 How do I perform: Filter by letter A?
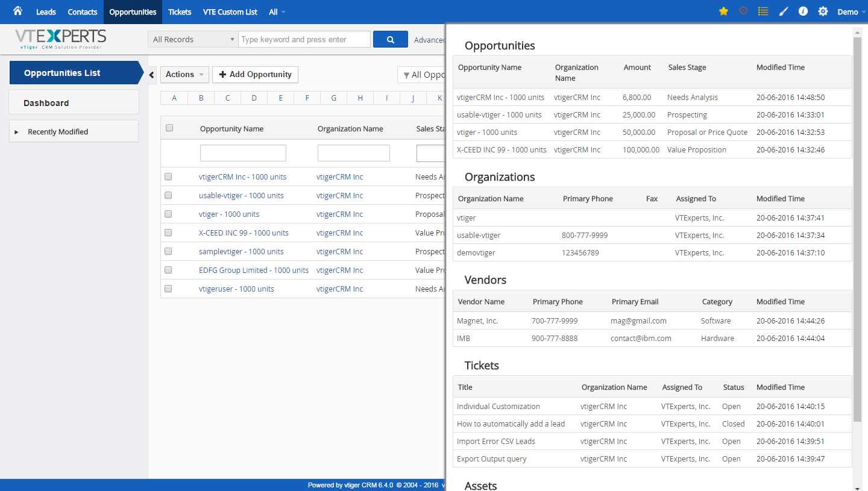[174, 98]
